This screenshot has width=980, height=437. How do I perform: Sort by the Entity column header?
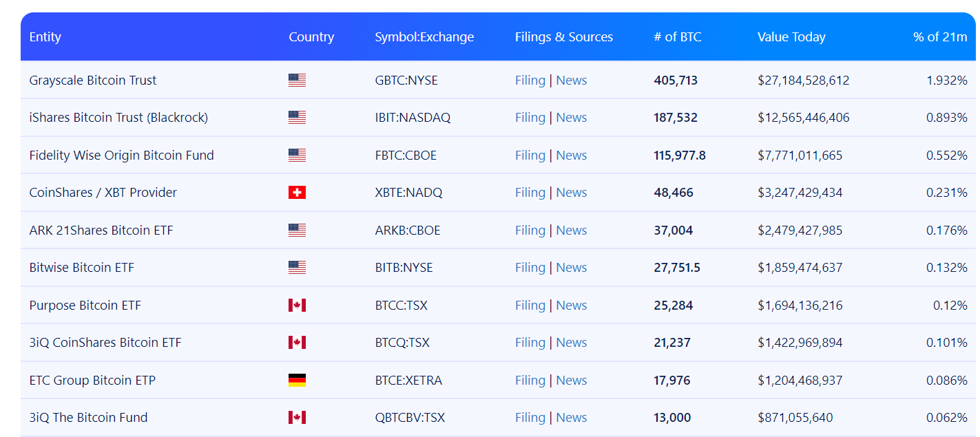[x=45, y=37]
